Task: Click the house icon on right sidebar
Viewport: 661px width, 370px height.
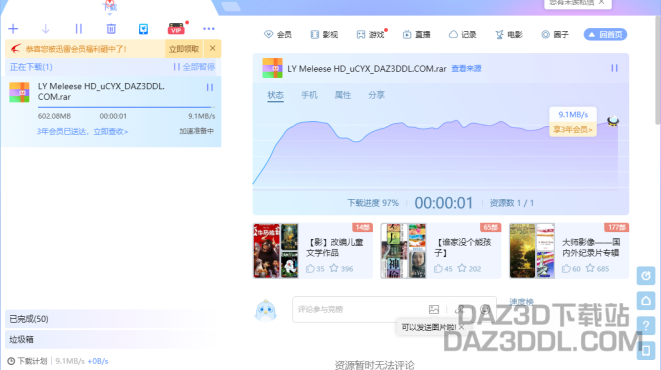Action: (646, 301)
